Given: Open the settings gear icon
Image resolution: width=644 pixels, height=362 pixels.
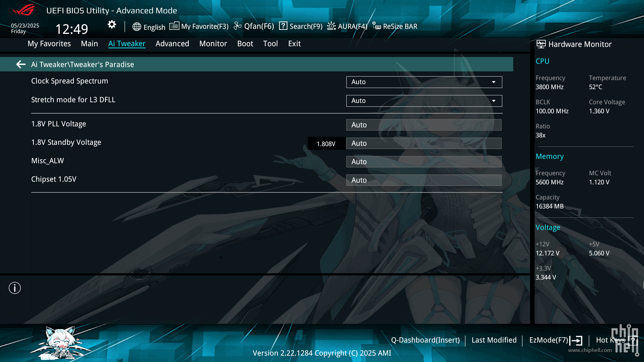Looking at the screenshot, I should coord(112,24).
